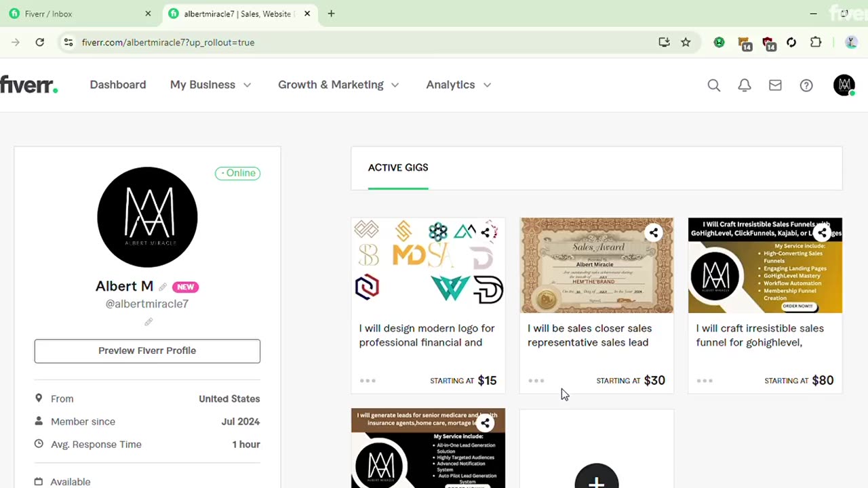Image resolution: width=868 pixels, height=488 pixels.
Task: Click the United States location value
Action: 229,399
